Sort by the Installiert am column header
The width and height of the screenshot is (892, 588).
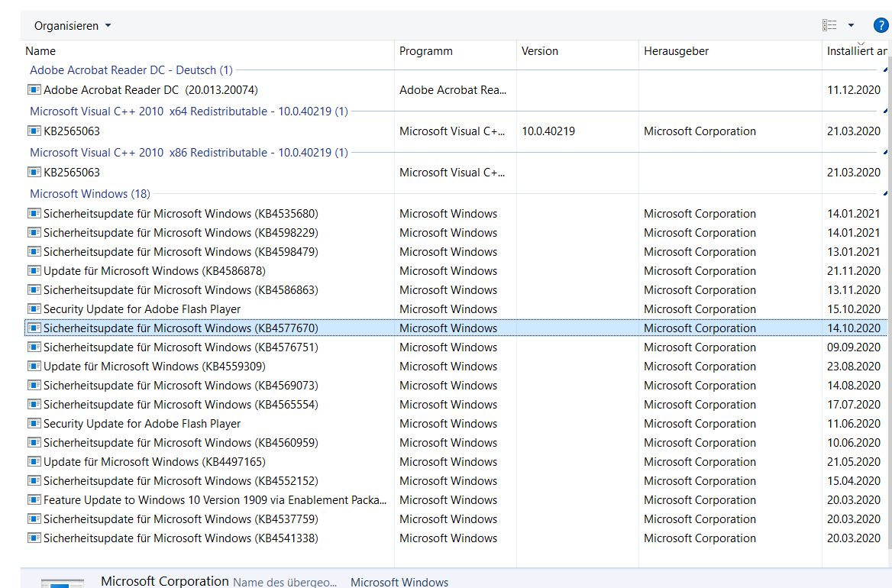coord(858,51)
